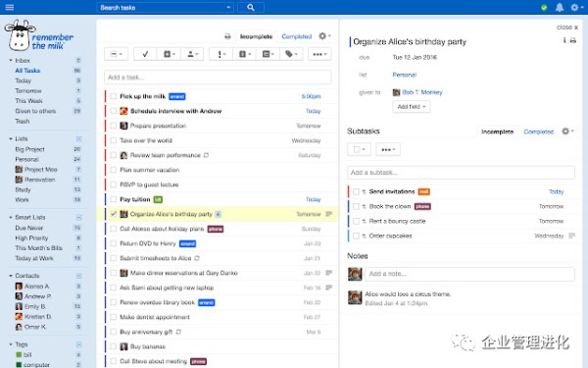This screenshot has height=368, width=588.
Task: Open note icon on Order cupcakes subtask
Action: click(571, 236)
